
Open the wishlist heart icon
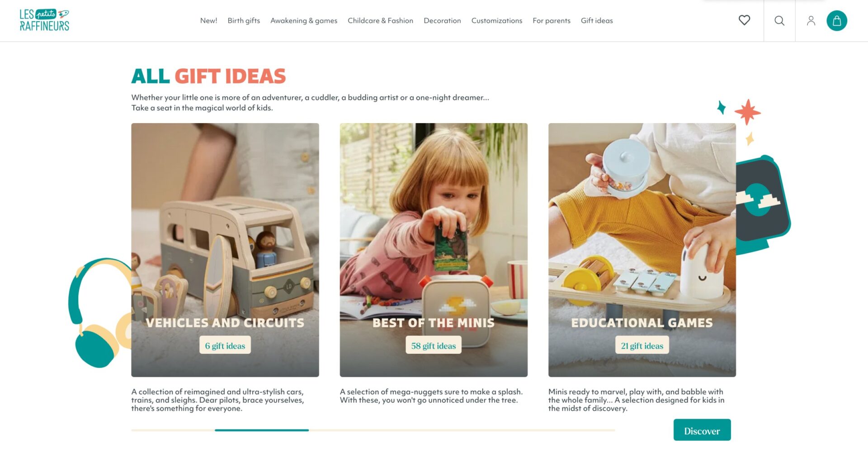744,20
